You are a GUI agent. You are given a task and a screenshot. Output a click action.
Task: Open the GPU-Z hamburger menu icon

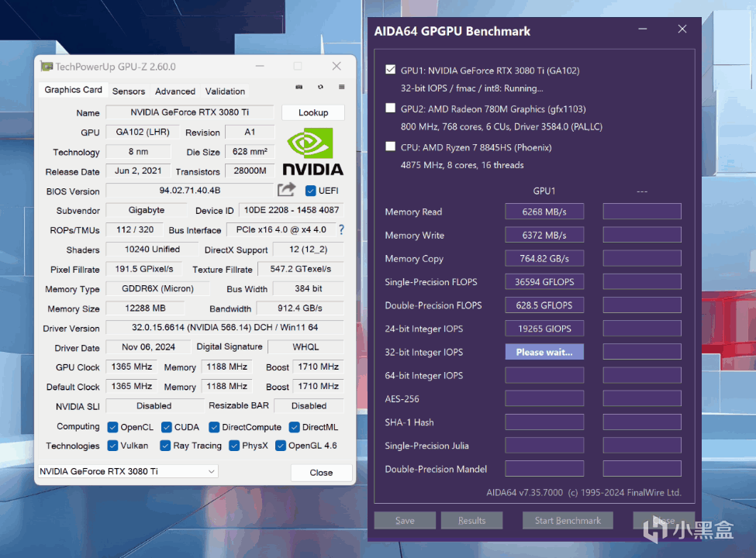(x=341, y=88)
